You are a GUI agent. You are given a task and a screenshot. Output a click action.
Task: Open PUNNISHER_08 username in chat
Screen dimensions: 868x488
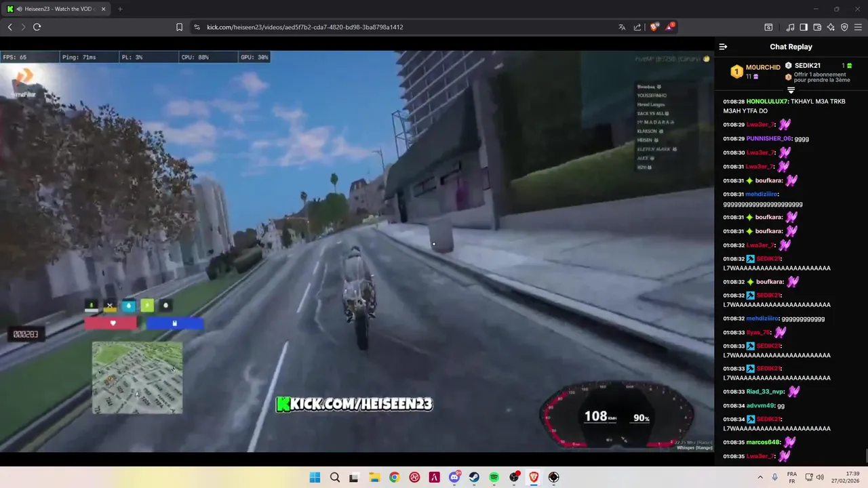pos(769,139)
